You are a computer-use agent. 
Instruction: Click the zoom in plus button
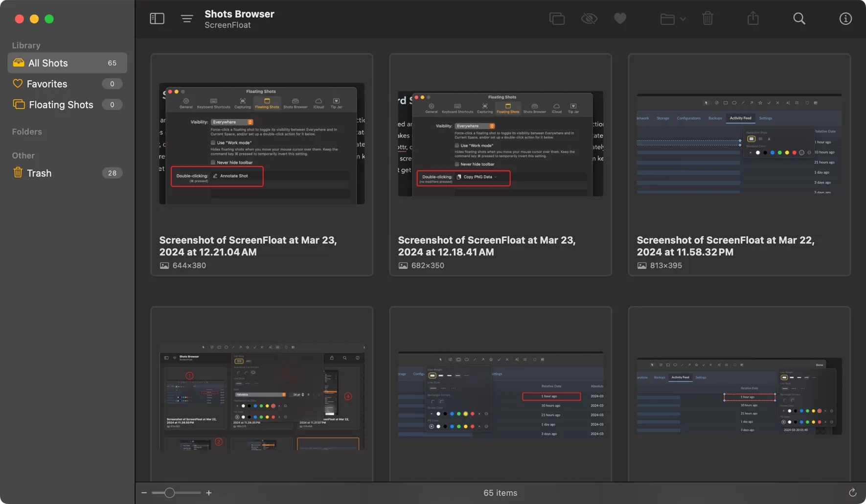(x=208, y=493)
